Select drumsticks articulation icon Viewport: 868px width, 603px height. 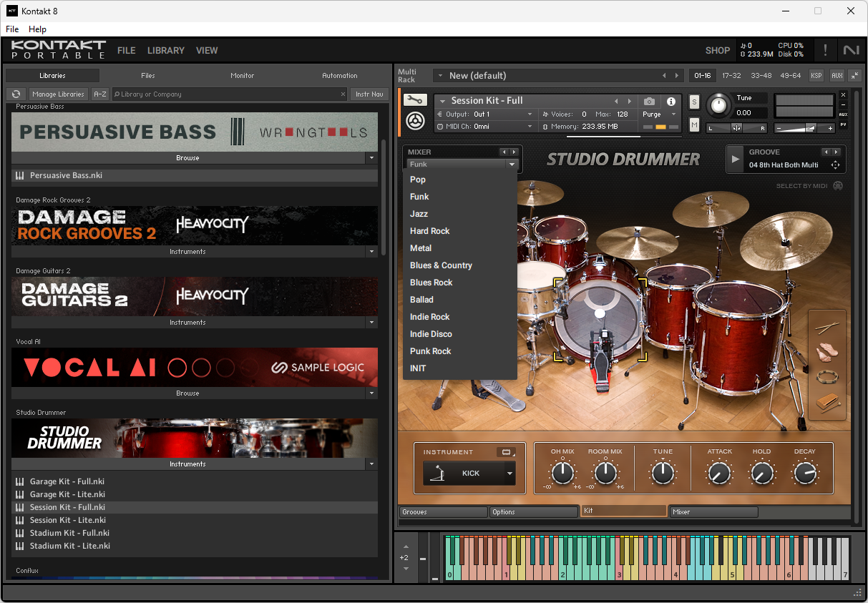[x=828, y=328]
